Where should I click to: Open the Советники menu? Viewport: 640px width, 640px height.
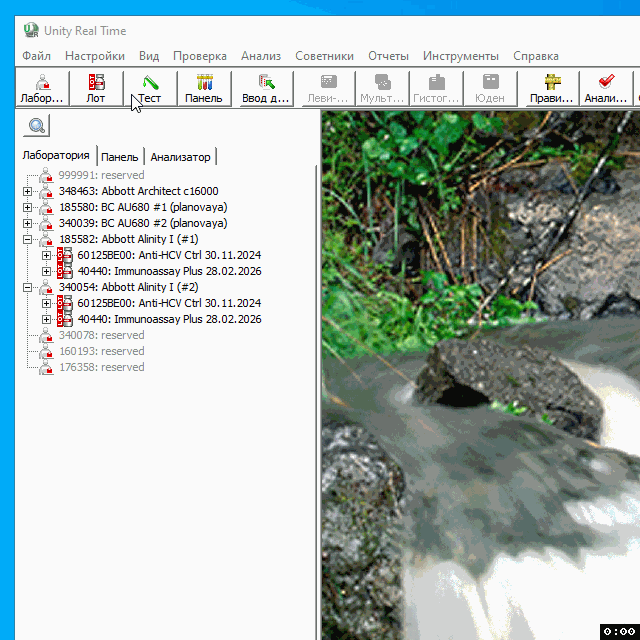[324, 56]
